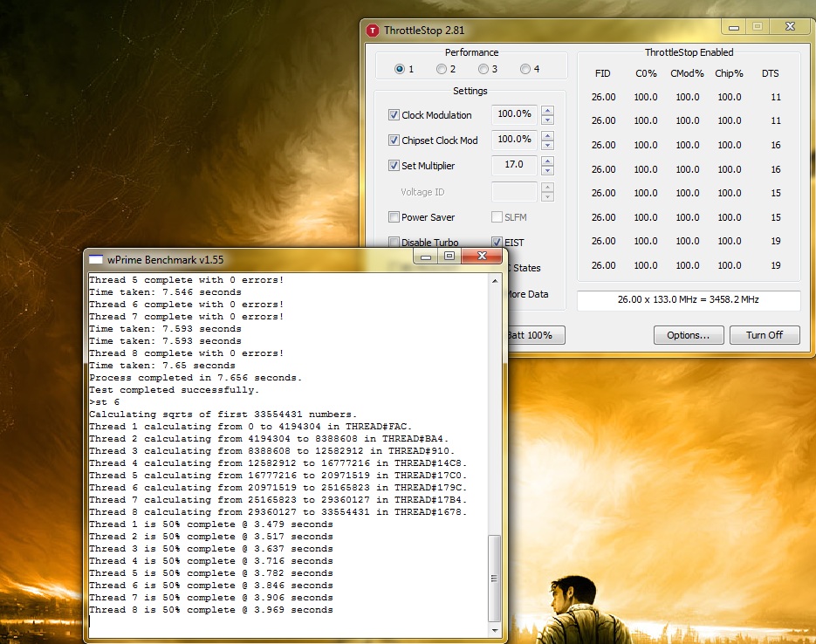
Task: Click the Thread 4 calculating THREAD#14C8 line
Action: tap(278, 463)
